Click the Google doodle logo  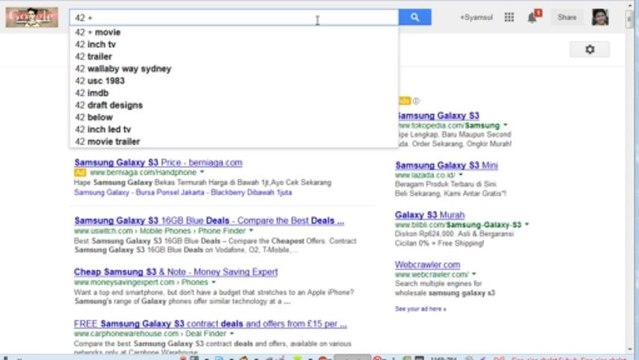31,17
